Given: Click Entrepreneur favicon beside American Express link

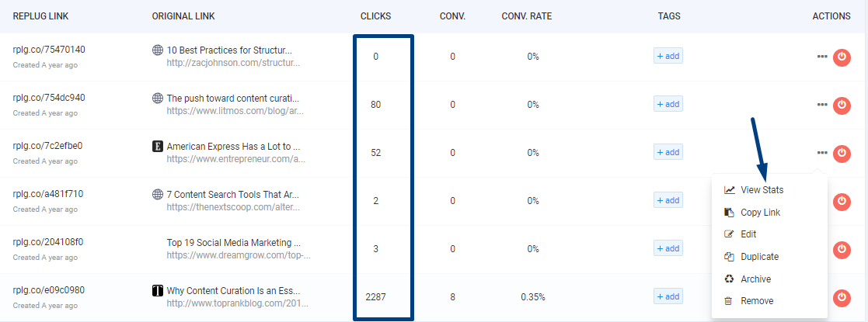Looking at the screenshot, I should [158, 146].
